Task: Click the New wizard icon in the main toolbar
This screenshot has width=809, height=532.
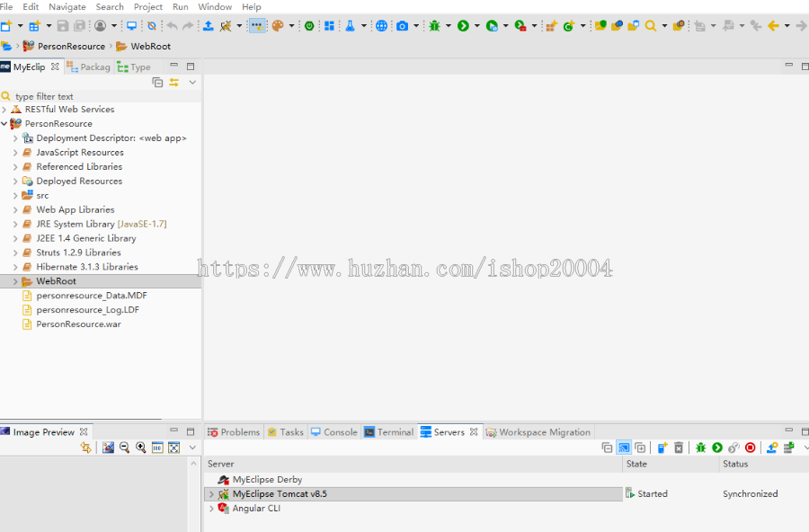Action: [6, 26]
